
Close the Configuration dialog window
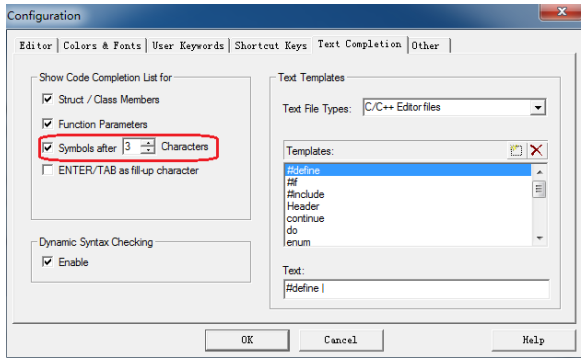[561, 12]
